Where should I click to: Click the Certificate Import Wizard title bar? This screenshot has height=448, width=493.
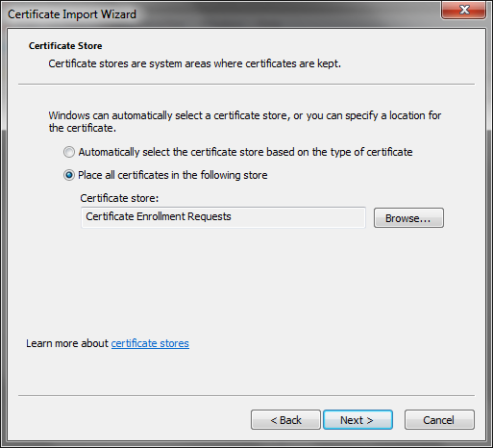(x=224, y=14)
